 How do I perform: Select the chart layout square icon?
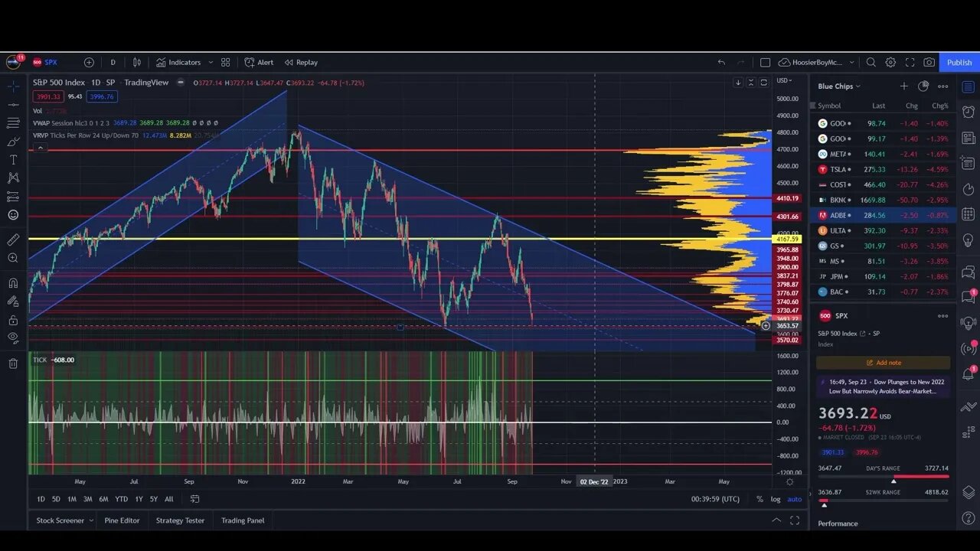pyautogui.click(x=765, y=62)
